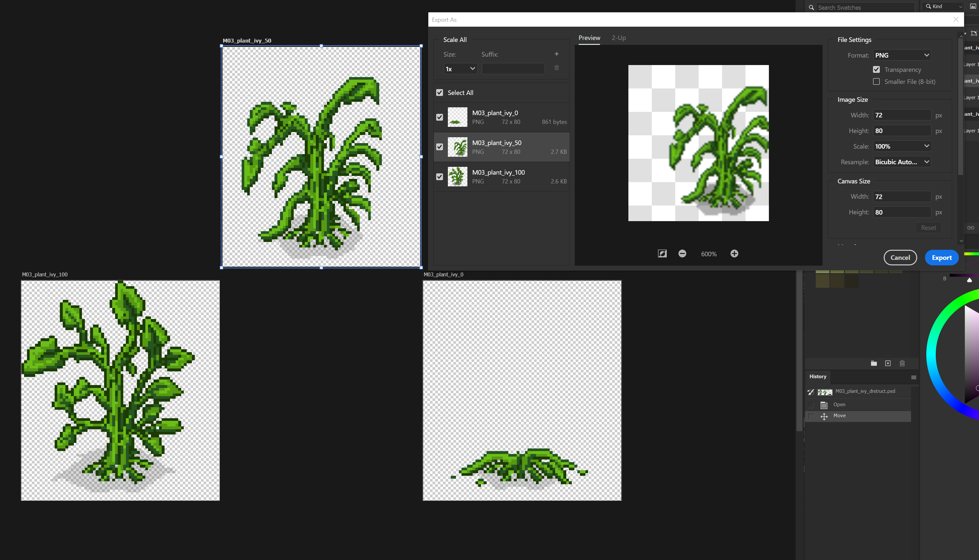Click the create new swatch icon
The height and width of the screenshot is (560, 979).
(x=888, y=363)
